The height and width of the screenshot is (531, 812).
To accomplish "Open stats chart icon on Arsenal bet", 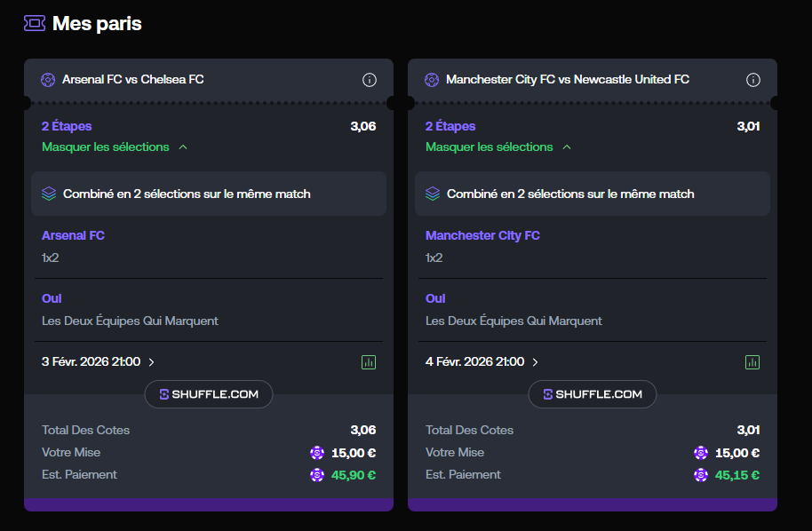I will tap(369, 362).
